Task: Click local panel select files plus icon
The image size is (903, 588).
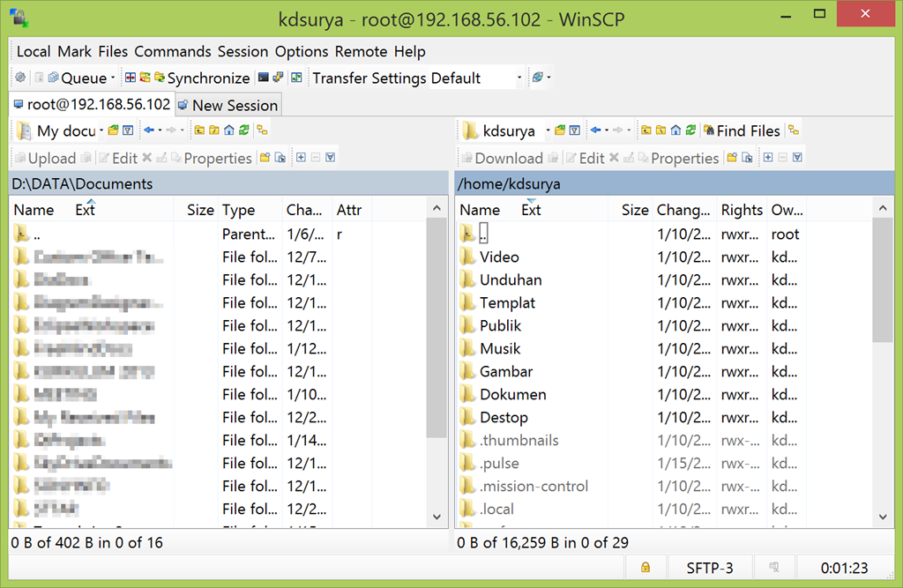Action: tap(301, 157)
